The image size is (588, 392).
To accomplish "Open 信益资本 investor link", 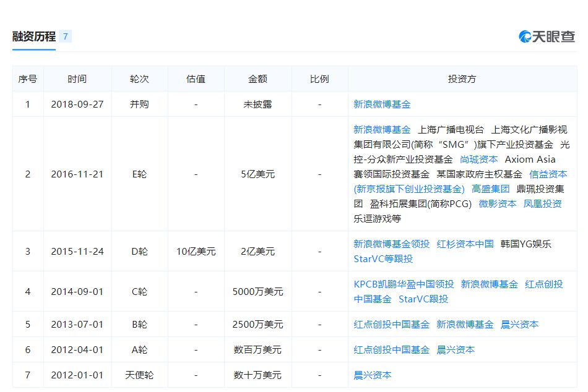I will tap(548, 174).
